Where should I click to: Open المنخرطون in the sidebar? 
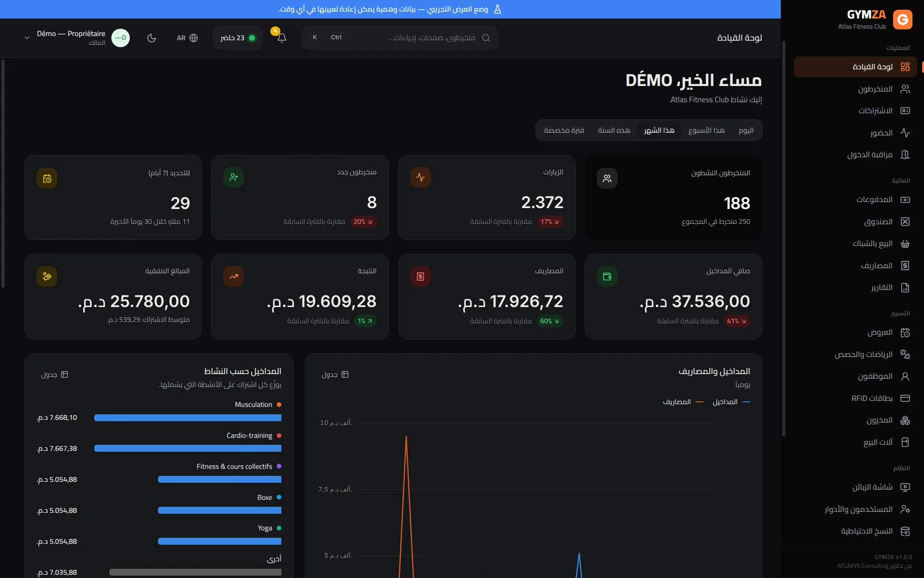point(855,89)
